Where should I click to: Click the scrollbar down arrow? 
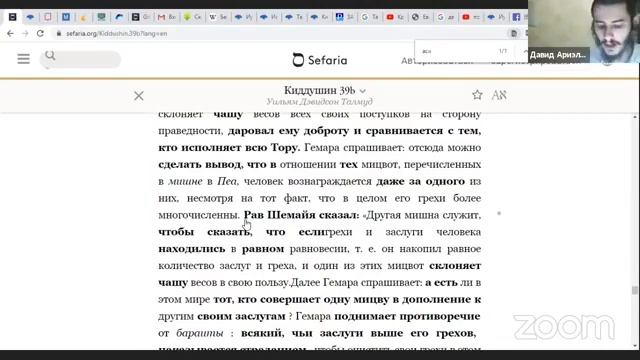pyautogui.click(x=634, y=347)
